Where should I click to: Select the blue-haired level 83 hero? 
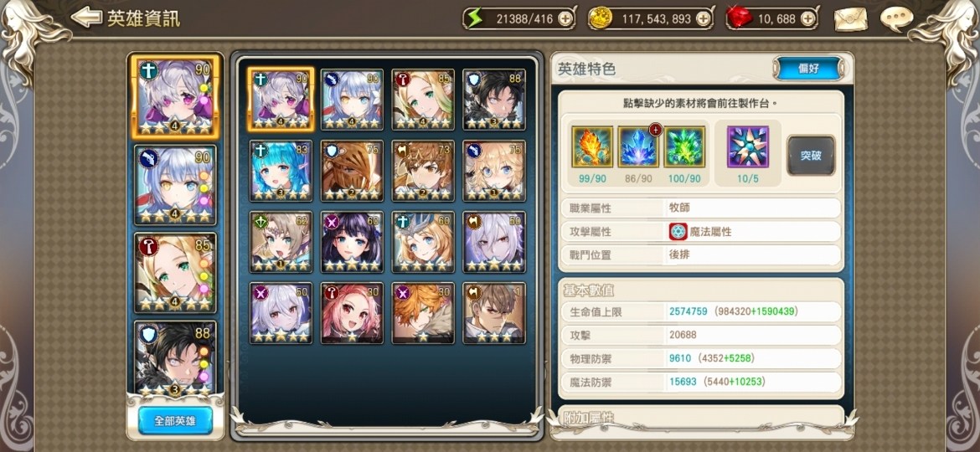(x=281, y=171)
